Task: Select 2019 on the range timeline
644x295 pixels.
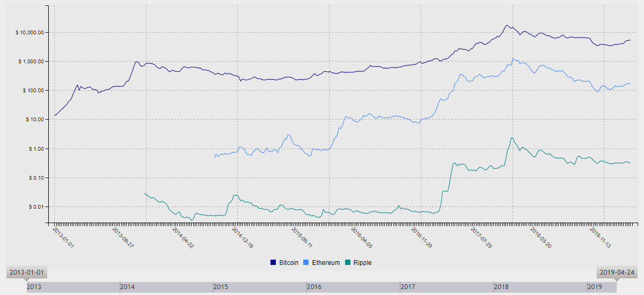Action: click(595, 287)
